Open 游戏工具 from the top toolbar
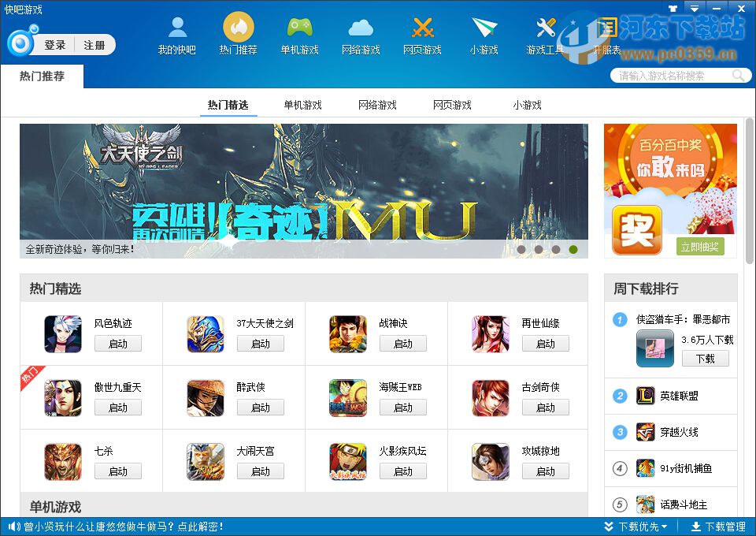This screenshot has height=536, width=756. pyautogui.click(x=545, y=33)
